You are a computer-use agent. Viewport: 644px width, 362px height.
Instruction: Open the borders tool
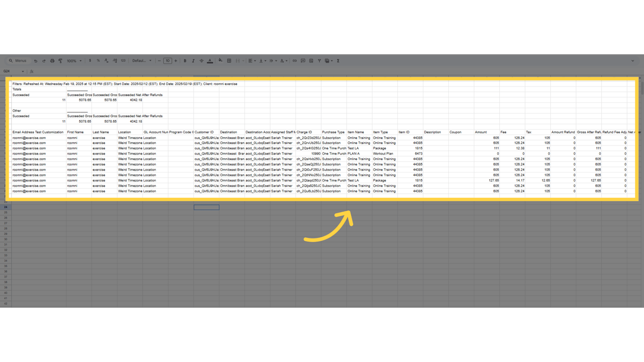229,60
